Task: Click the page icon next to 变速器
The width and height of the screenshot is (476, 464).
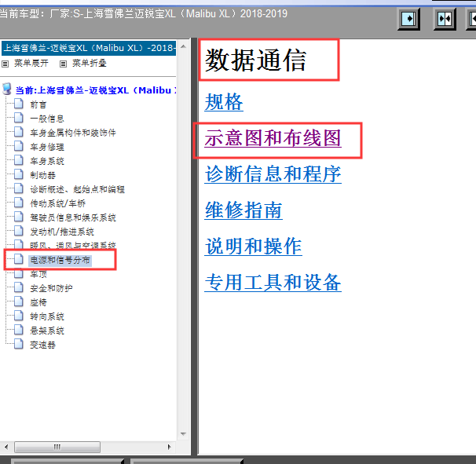Action: tap(19, 344)
